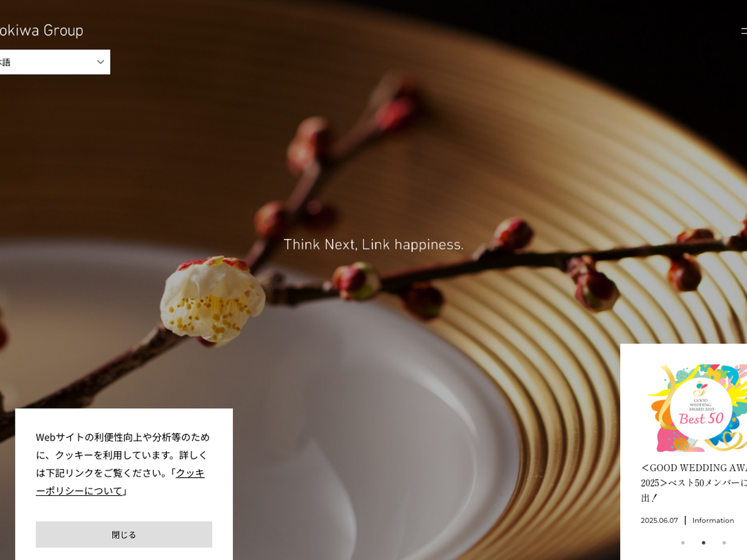Select the first carousel dot
Image resolution: width=747 pixels, height=560 pixels.
point(683,543)
